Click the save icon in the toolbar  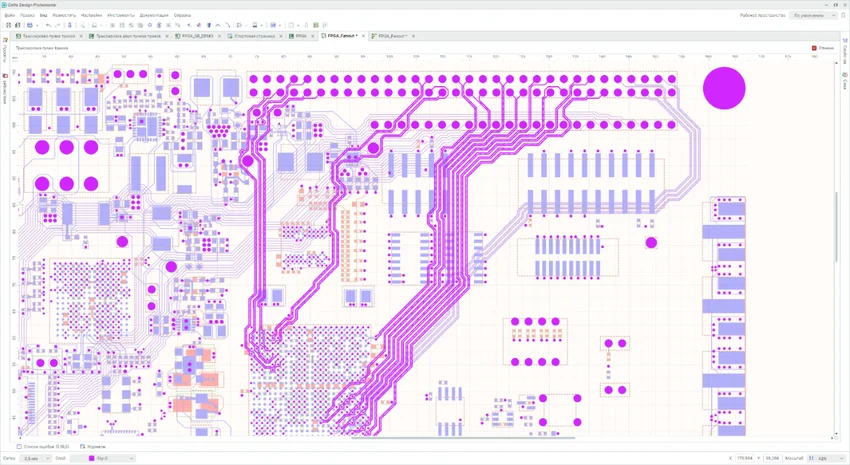[x=30, y=25]
